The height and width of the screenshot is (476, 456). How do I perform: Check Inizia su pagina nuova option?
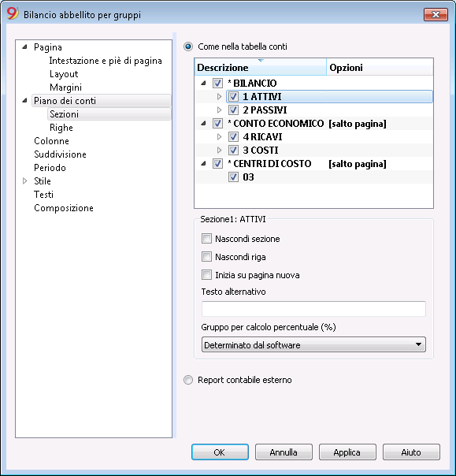(206, 275)
